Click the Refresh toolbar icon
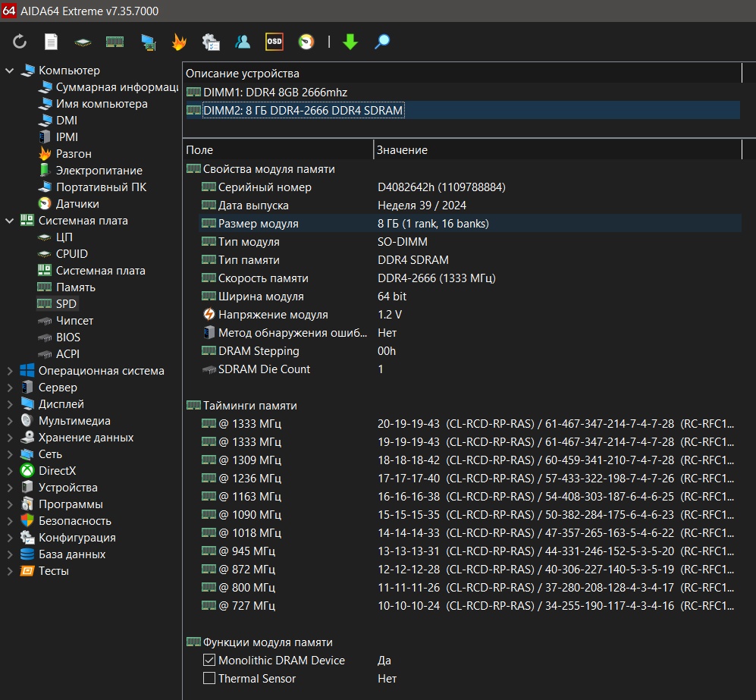Image resolution: width=756 pixels, height=700 pixels. pyautogui.click(x=19, y=42)
